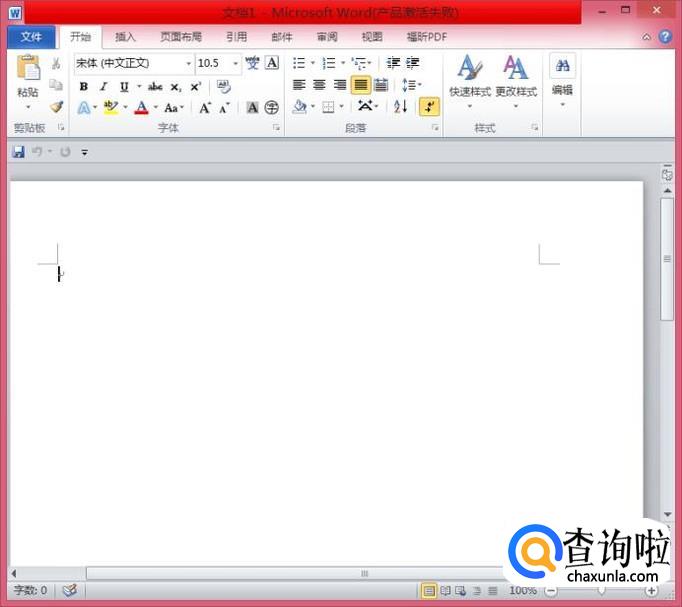The image size is (682, 607).
Task: Click Distributed alignment button
Action: [381, 85]
